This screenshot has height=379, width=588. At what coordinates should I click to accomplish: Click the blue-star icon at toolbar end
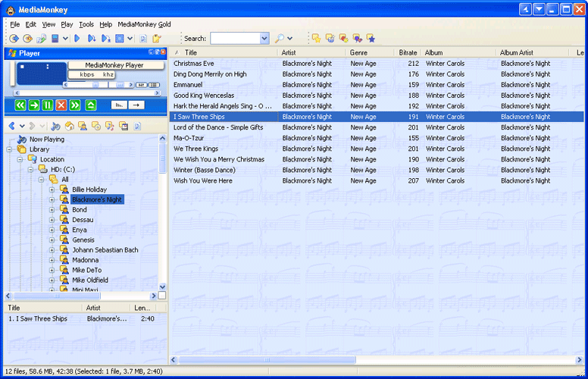[371, 38]
